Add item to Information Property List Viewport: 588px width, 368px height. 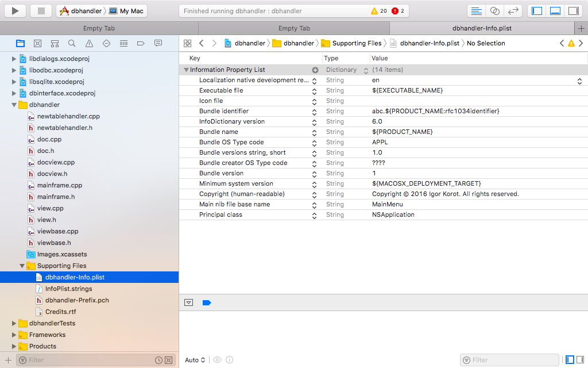[315, 70]
